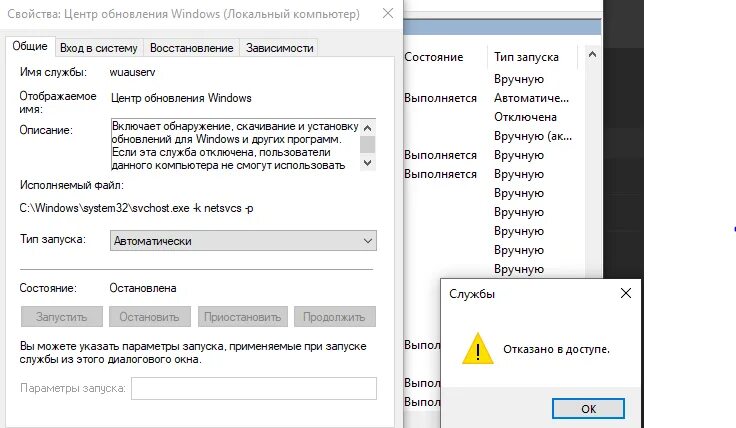Viewport: 736px width, 428px height.
Task: Select the Общие tab
Action: tap(30, 46)
